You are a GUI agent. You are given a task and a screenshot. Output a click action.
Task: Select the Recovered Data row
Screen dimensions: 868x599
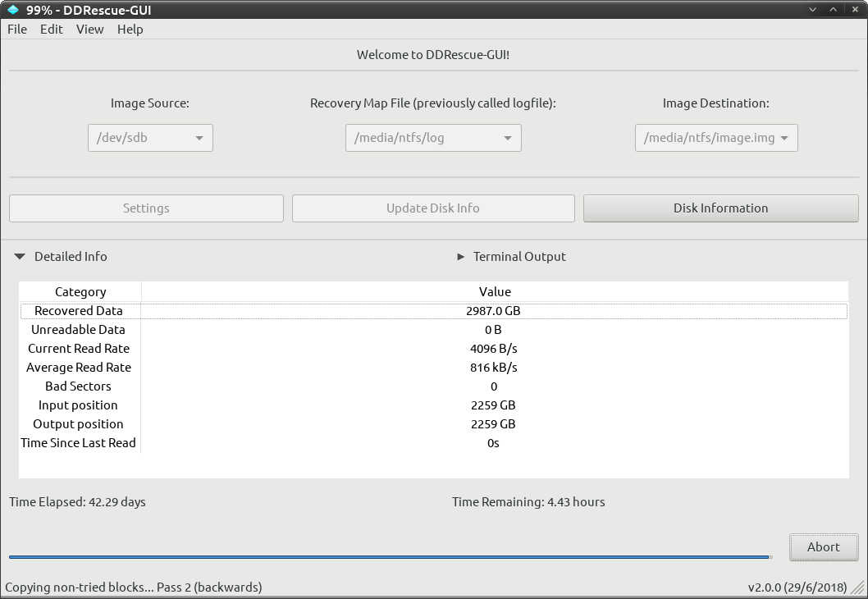pos(433,311)
